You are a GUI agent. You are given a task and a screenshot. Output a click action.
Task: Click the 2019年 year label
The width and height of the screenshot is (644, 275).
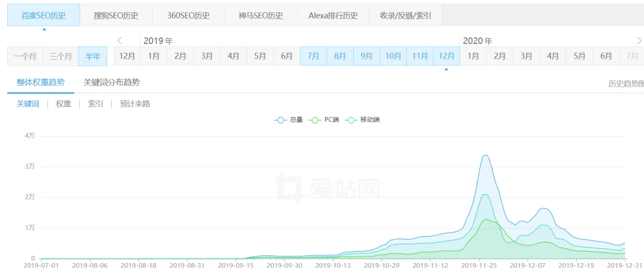coord(158,41)
